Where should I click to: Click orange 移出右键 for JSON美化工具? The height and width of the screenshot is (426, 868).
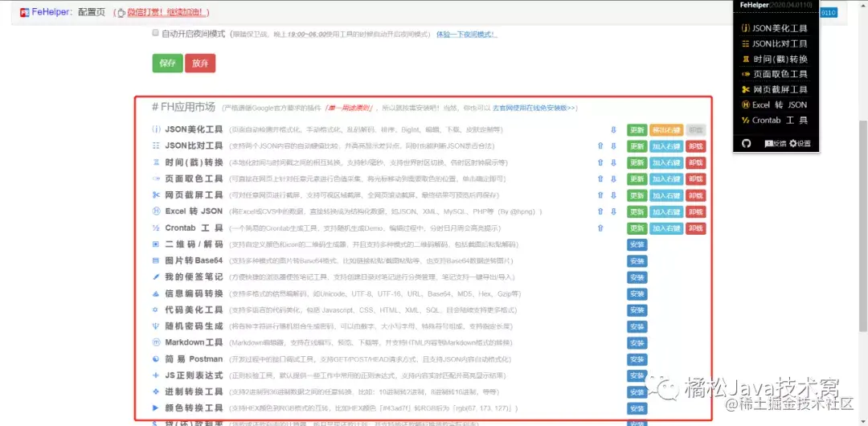pyautogui.click(x=666, y=130)
